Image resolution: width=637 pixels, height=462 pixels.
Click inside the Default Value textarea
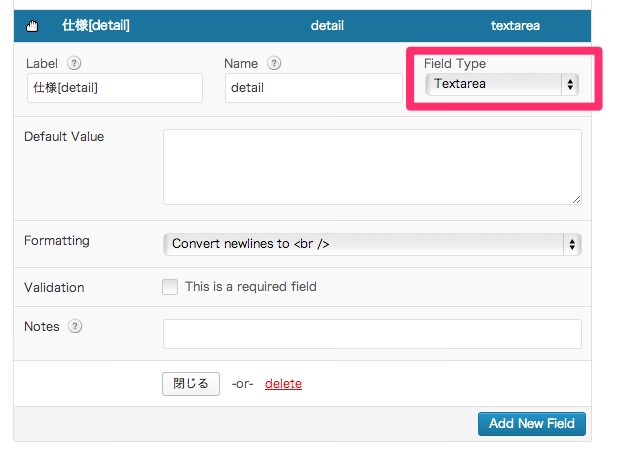pyautogui.click(x=372, y=167)
